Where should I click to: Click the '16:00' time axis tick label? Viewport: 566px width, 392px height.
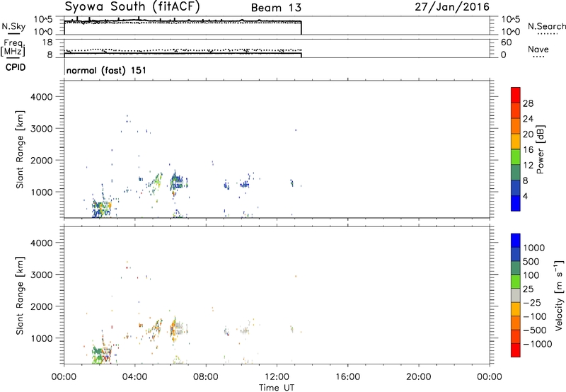347,377
